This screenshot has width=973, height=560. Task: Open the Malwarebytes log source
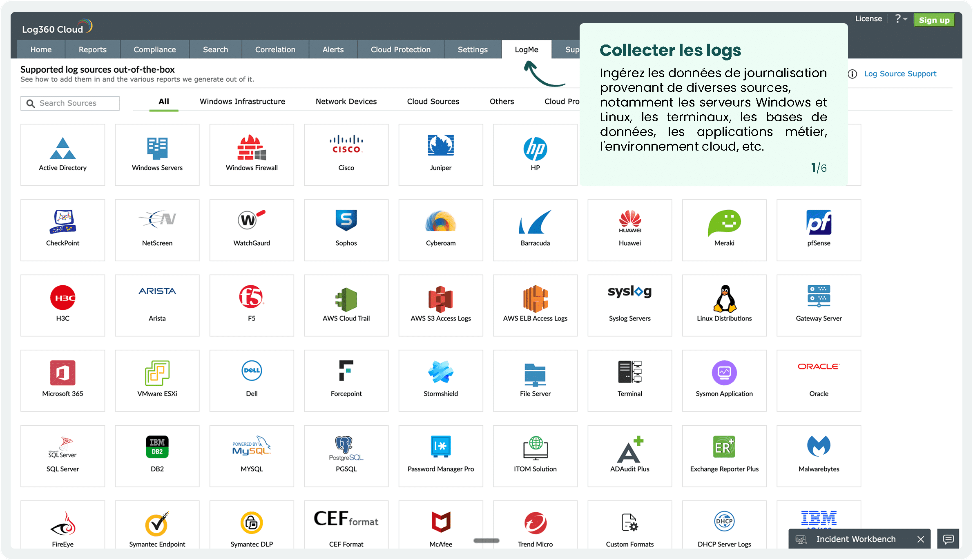click(x=819, y=456)
